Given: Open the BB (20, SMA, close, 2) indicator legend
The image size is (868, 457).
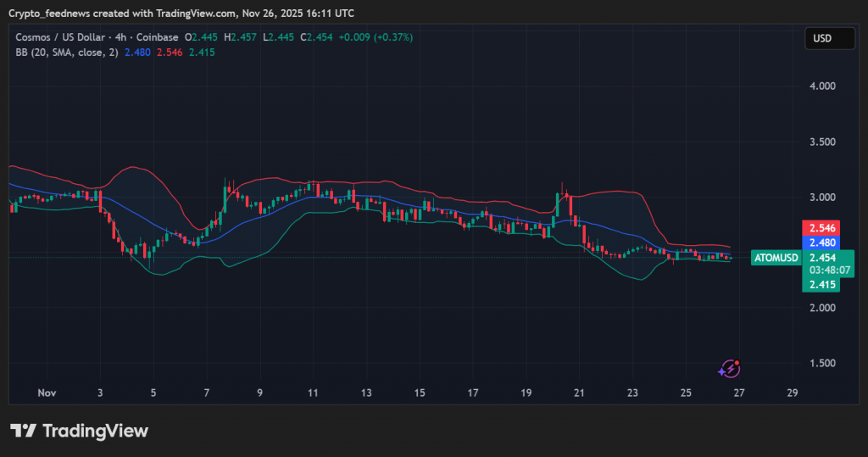Looking at the screenshot, I should pyautogui.click(x=67, y=52).
